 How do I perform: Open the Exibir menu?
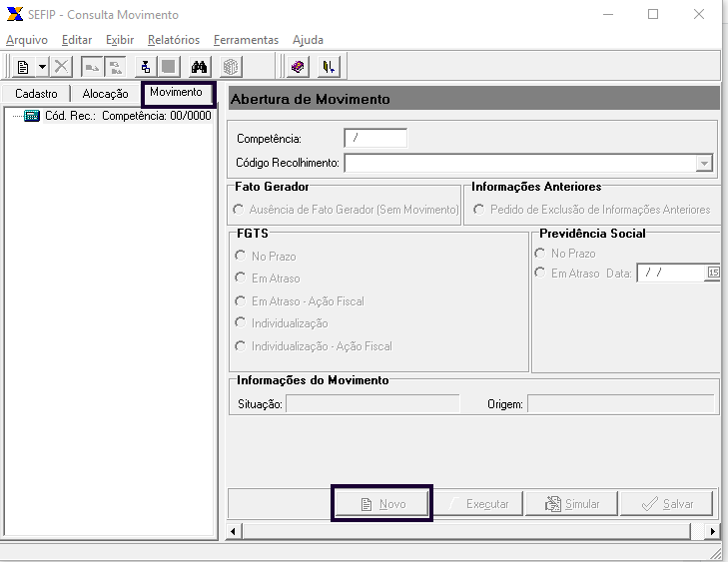click(120, 40)
